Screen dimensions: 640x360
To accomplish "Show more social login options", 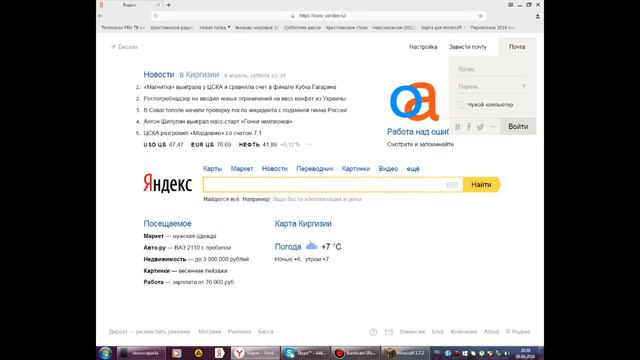I will [493, 127].
